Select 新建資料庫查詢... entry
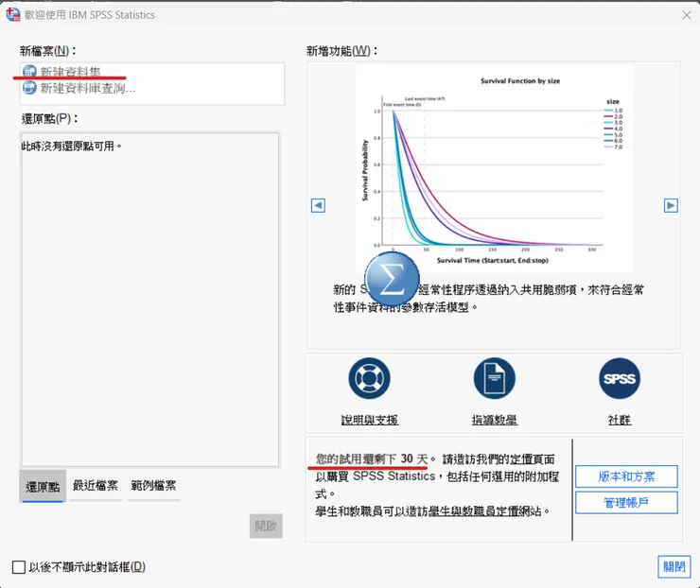Viewport: 700px width, 588px height. point(87,88)
